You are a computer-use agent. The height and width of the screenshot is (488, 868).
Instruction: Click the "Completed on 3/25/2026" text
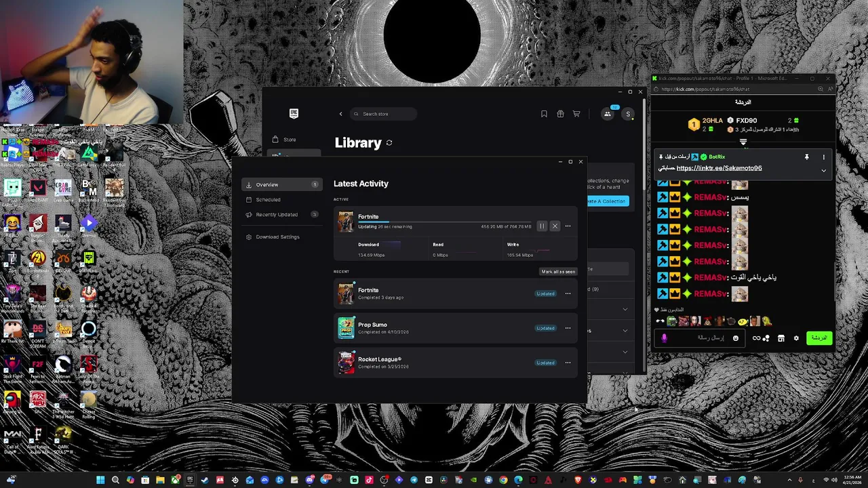[383, 367]
